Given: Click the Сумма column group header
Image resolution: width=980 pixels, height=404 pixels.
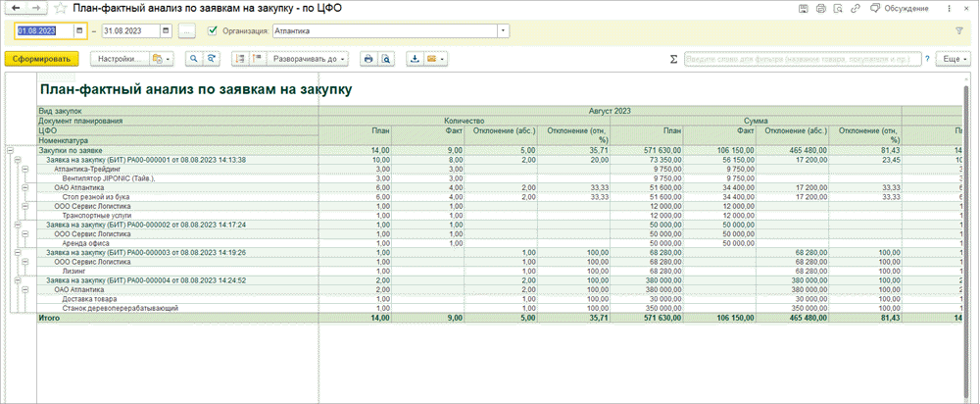Looking at the screenshot, I should tap(756, 120).
